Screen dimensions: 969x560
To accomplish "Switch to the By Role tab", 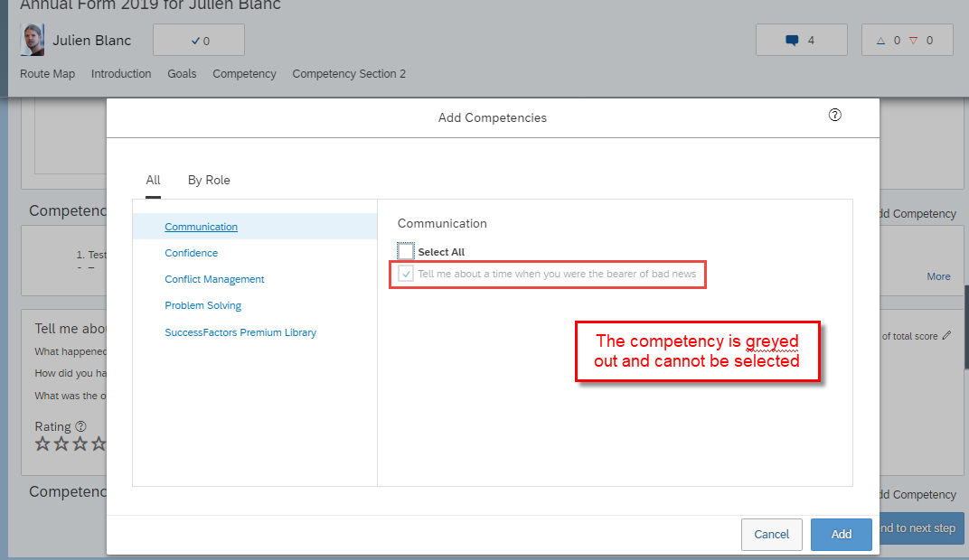I will click(209, 181).
